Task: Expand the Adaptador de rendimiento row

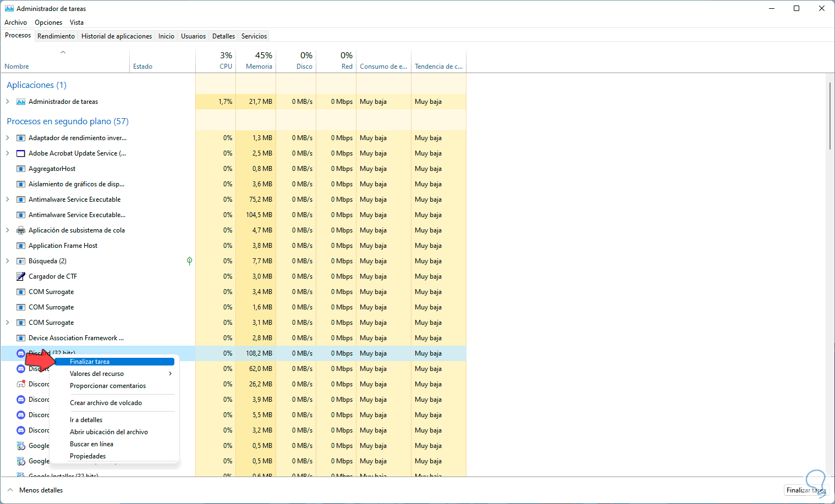Action: pyautogui.click(x=8, y=138)
